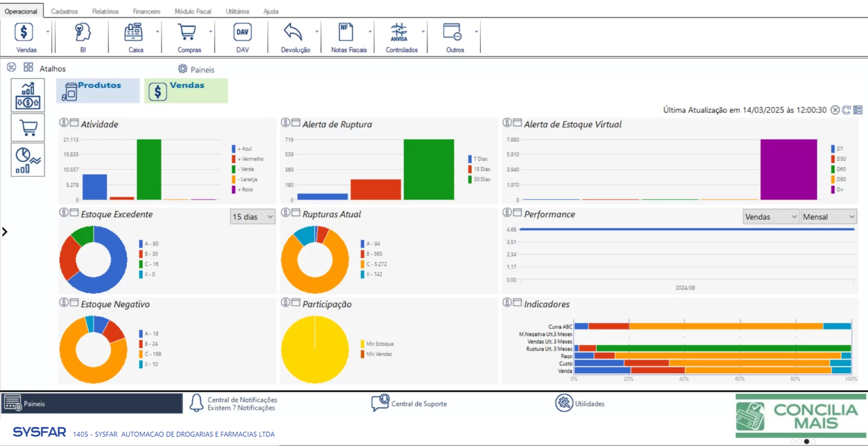This screenshot has width=868, height=446.
Task: Open info icon for Atividade panel
Action: click(x=64, y=123)
